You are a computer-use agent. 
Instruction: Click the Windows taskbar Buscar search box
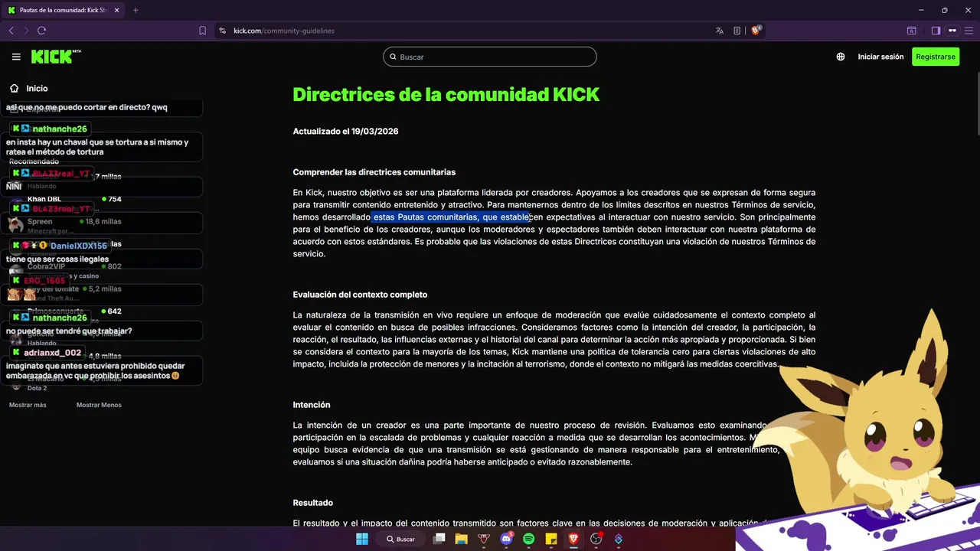[401, 539]
